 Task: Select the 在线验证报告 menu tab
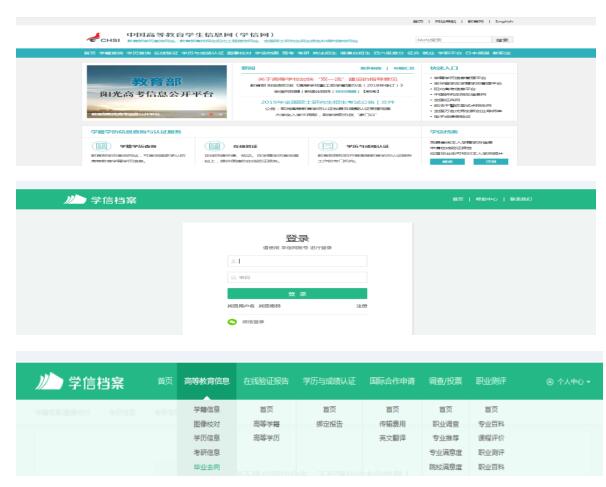pyautogui.click(x=266, y=381)
